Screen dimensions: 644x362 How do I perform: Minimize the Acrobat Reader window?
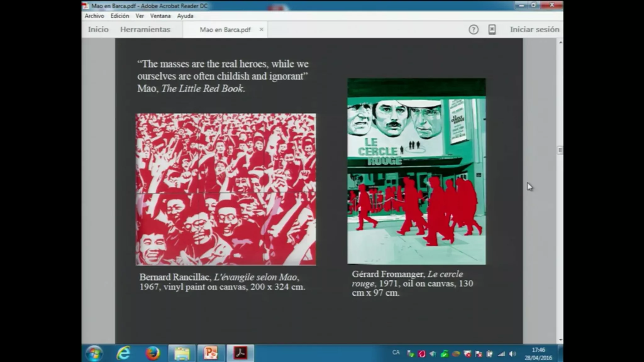pos(522,5)
